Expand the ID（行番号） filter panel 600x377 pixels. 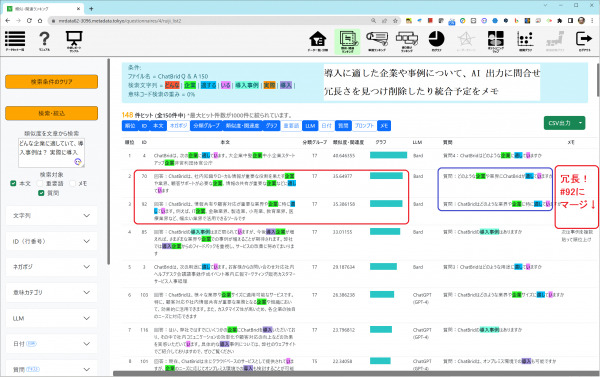[51, 241]
